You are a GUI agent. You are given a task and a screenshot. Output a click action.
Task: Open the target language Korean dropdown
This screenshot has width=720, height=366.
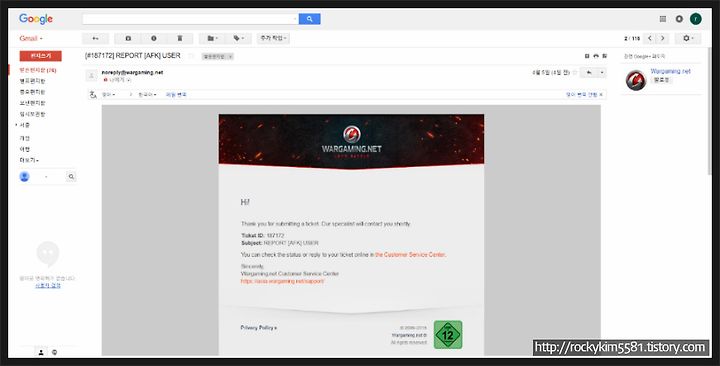pos(147,95)
